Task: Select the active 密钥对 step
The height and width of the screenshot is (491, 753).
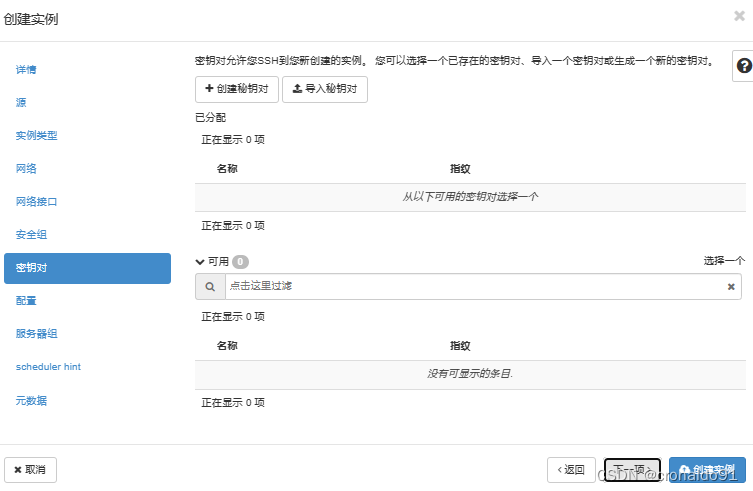Action: [x=87, y=268]
